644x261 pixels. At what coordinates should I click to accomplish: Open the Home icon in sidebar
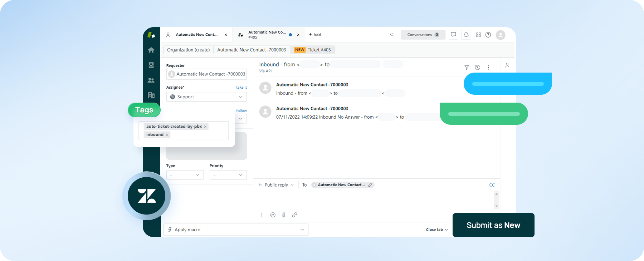151,50
